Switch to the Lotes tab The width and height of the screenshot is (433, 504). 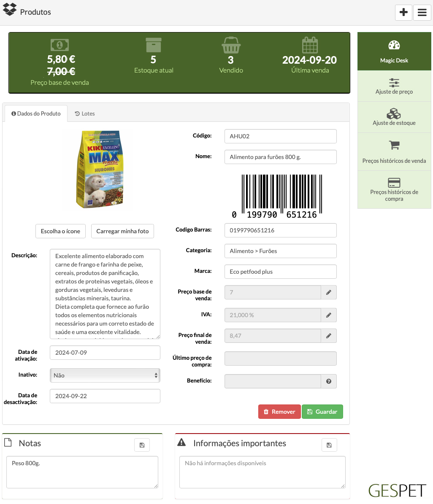coord(85,113)
